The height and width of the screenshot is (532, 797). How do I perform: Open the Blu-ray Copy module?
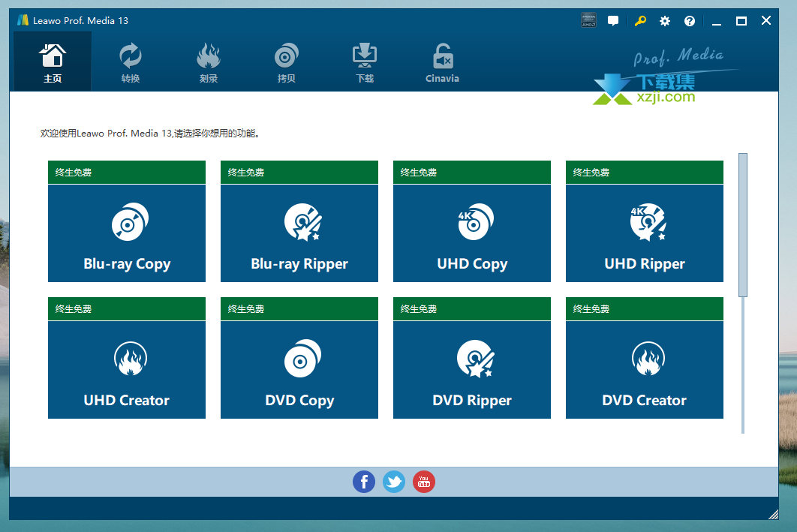tap(127, 233)
